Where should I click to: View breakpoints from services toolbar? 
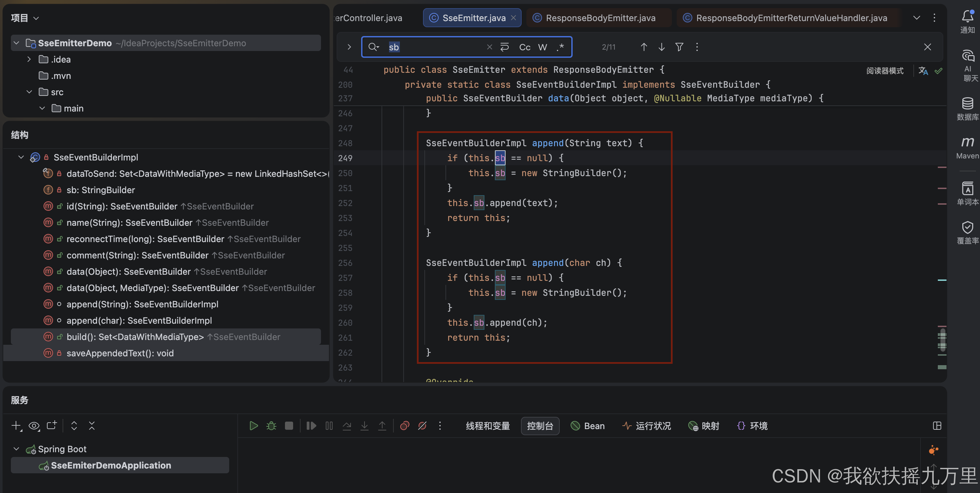tap(404, 426)
